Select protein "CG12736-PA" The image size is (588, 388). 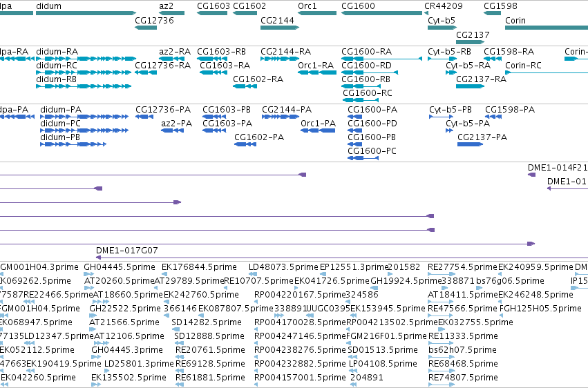144,117
